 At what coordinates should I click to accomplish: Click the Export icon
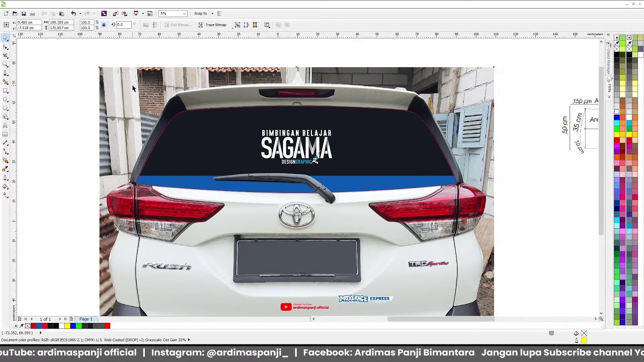tap(124, 14)
